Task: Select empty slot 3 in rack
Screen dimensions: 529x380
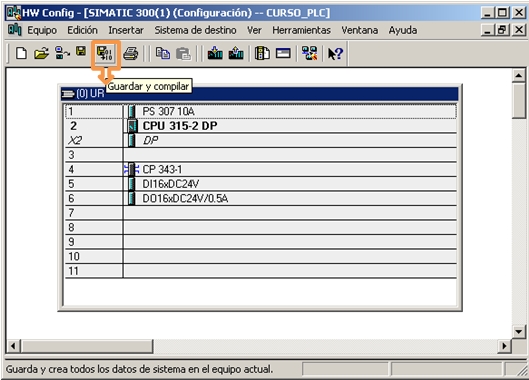Action: 261,155
